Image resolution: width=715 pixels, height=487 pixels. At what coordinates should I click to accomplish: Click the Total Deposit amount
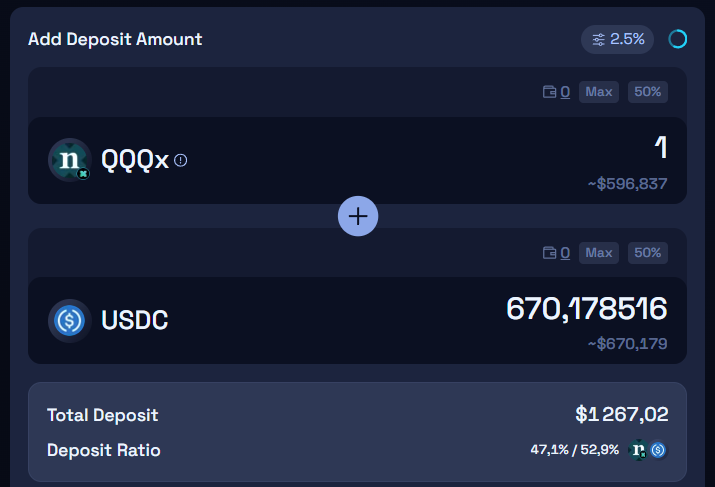[x=621, y=415]
